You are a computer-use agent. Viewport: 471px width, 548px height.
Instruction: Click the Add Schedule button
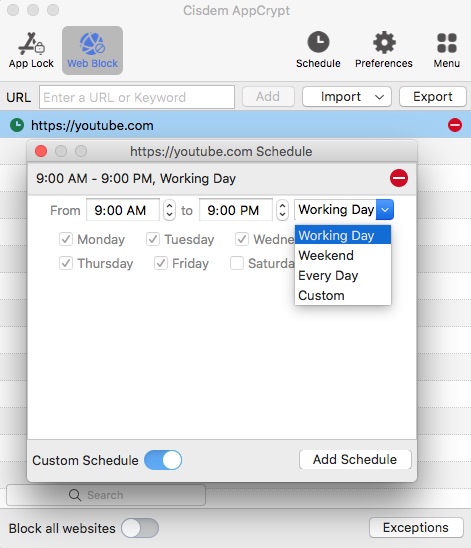(355, 460)
